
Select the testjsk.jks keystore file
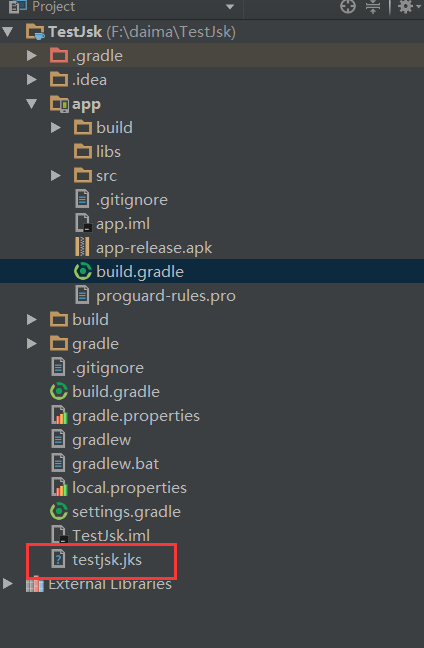point(107,560)
